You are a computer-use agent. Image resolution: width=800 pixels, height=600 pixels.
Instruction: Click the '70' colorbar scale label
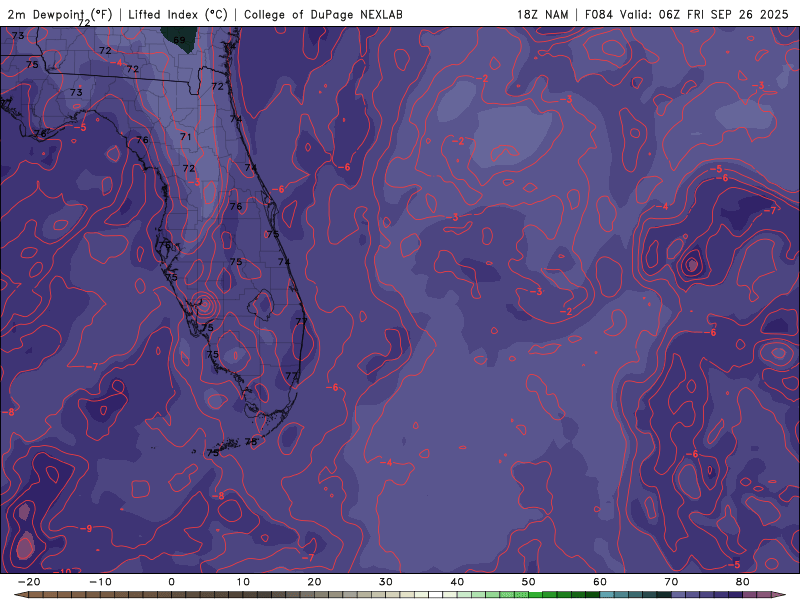671,582
